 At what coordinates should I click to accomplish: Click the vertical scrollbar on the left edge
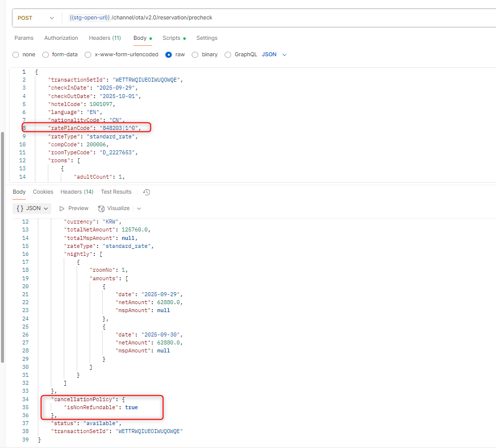point(2,249)
